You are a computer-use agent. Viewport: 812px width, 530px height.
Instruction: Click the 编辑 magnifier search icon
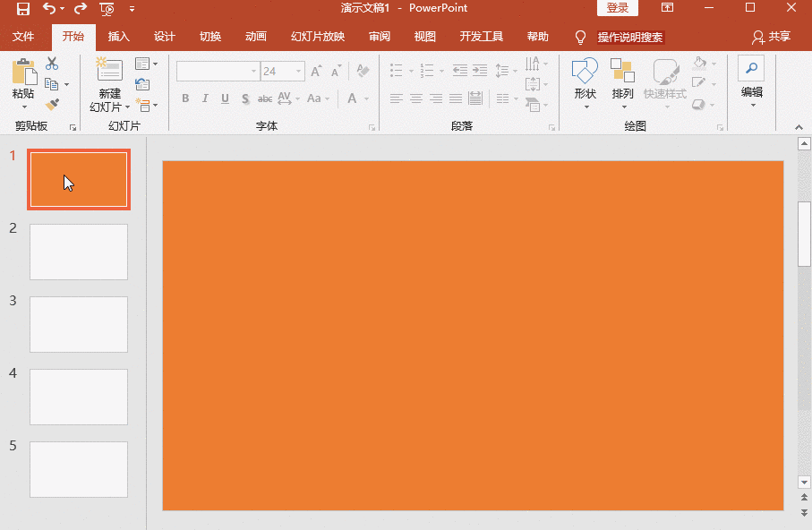click(x=751, y=69)
